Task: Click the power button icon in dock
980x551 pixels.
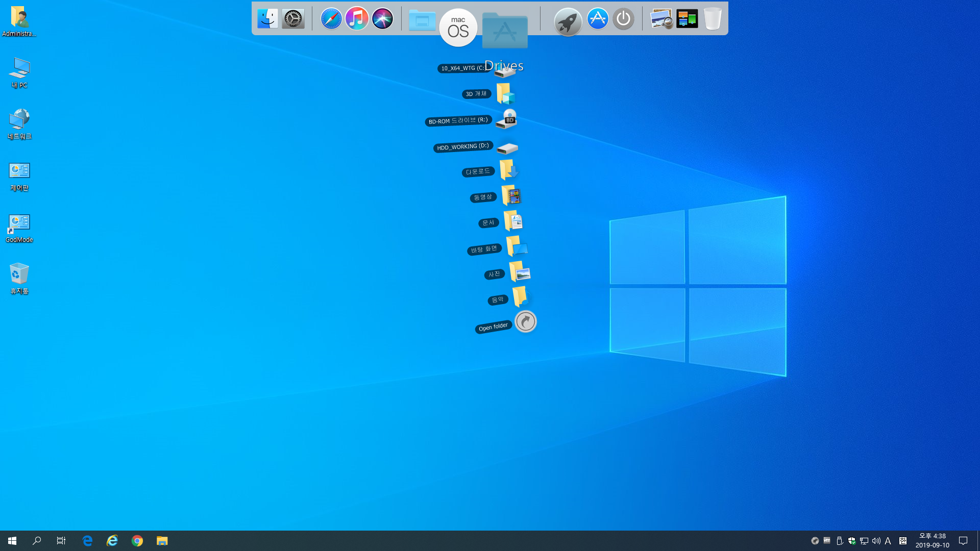Action: click(623, 19)
